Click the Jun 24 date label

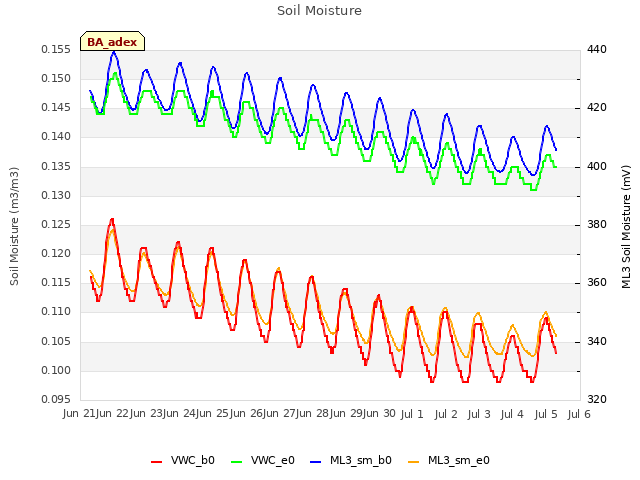click(x=180, y=414)
